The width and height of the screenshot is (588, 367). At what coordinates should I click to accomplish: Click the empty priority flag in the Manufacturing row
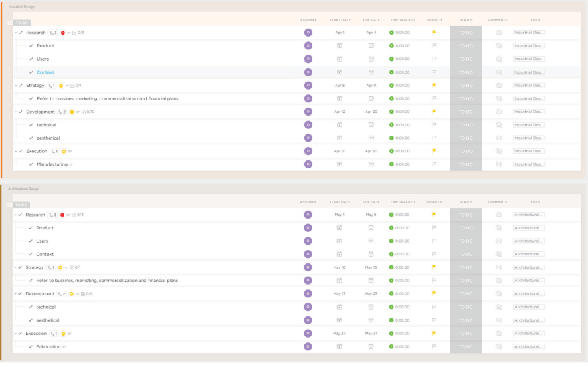tap(434, 164)
